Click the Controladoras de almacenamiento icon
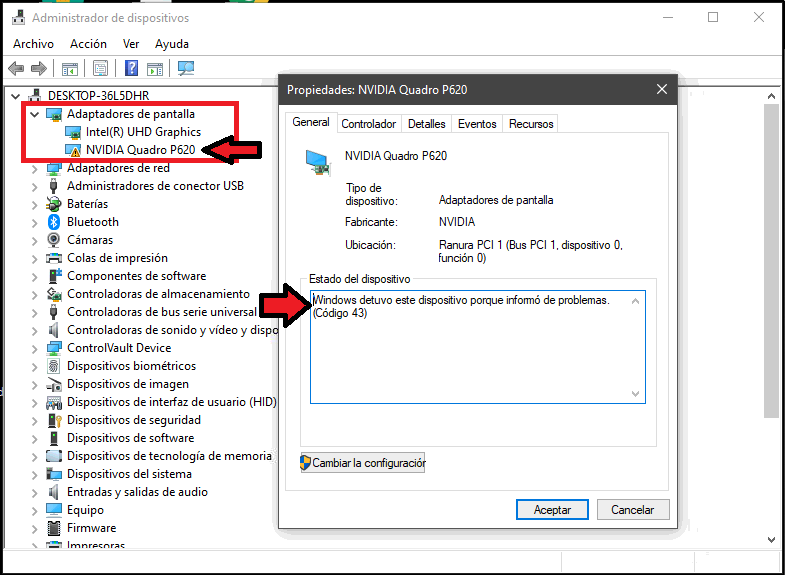The height and width of the screenshot is (575, 785). [54, 294]
